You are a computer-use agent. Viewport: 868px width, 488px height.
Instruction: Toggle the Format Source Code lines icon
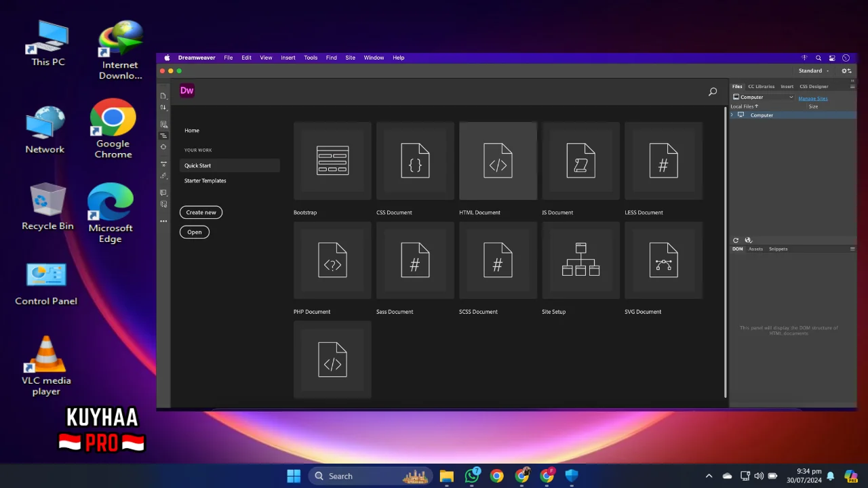point(163,136)
